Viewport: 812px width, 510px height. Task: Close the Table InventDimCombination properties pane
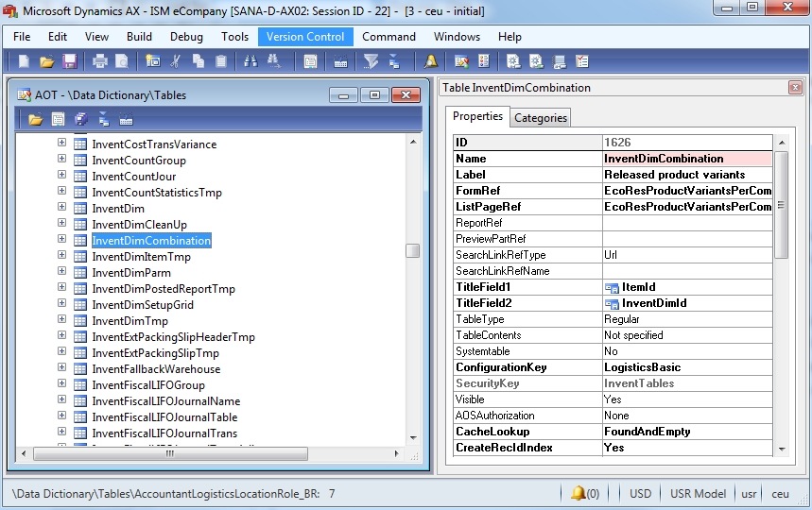pyautogui.click(x=795, y=88)
